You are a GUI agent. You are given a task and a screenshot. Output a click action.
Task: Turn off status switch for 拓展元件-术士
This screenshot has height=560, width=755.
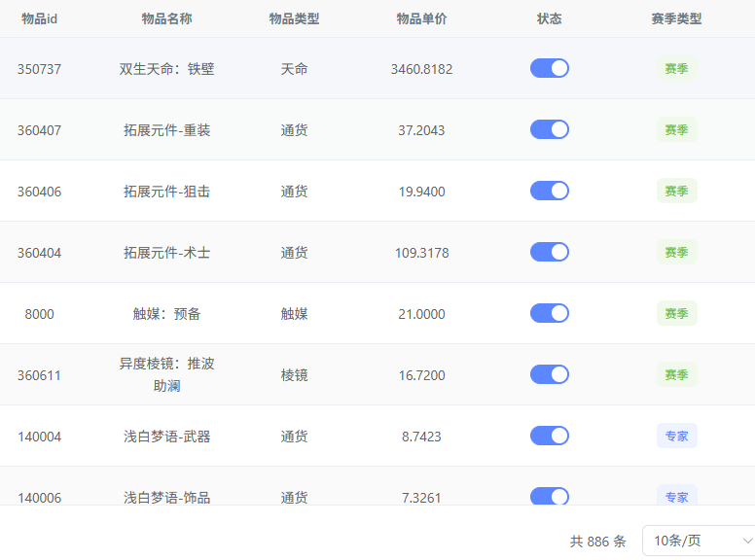point(550,252)
